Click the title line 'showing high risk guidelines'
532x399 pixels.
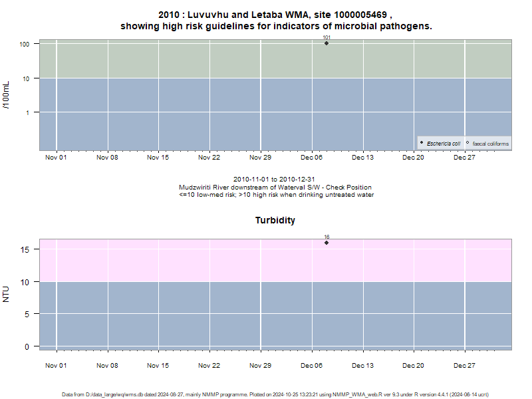(x=276, y=26)
